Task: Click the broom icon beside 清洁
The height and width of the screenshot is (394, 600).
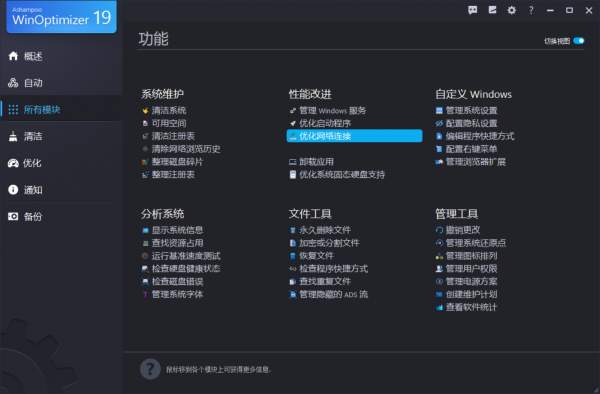Action: [x=13, y=137]
